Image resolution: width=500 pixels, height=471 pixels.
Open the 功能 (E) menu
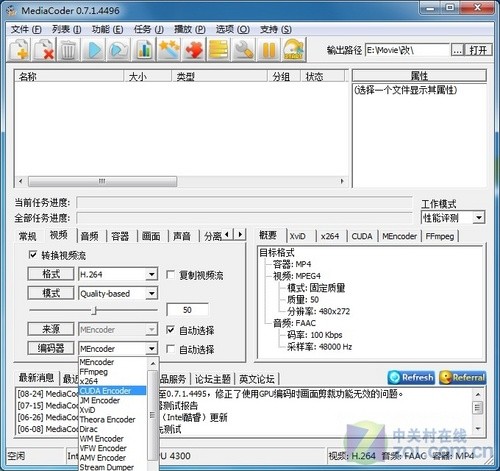107,29
